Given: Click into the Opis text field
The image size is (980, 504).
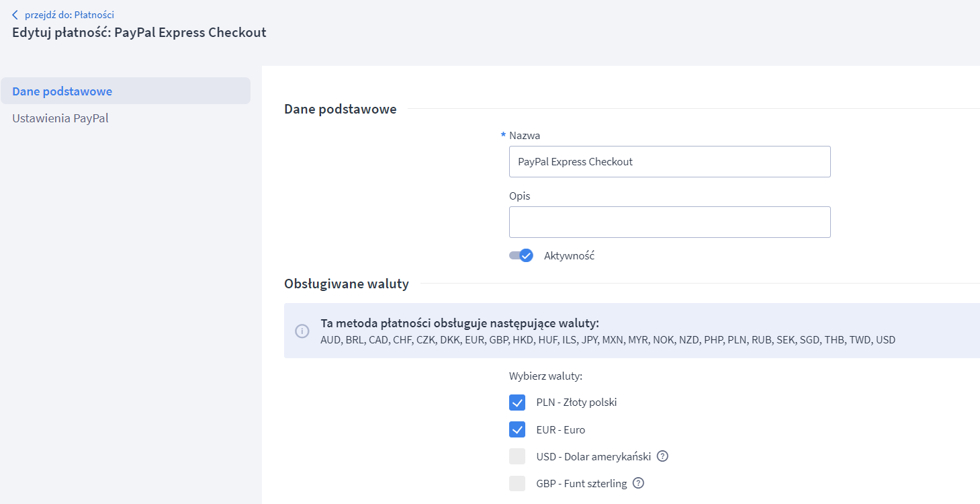Looking at the screenshot, I should coord(670,222).
